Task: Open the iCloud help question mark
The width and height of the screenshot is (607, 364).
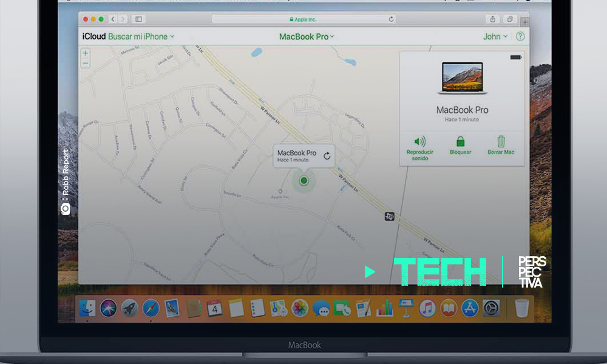Action: point(520,36)
